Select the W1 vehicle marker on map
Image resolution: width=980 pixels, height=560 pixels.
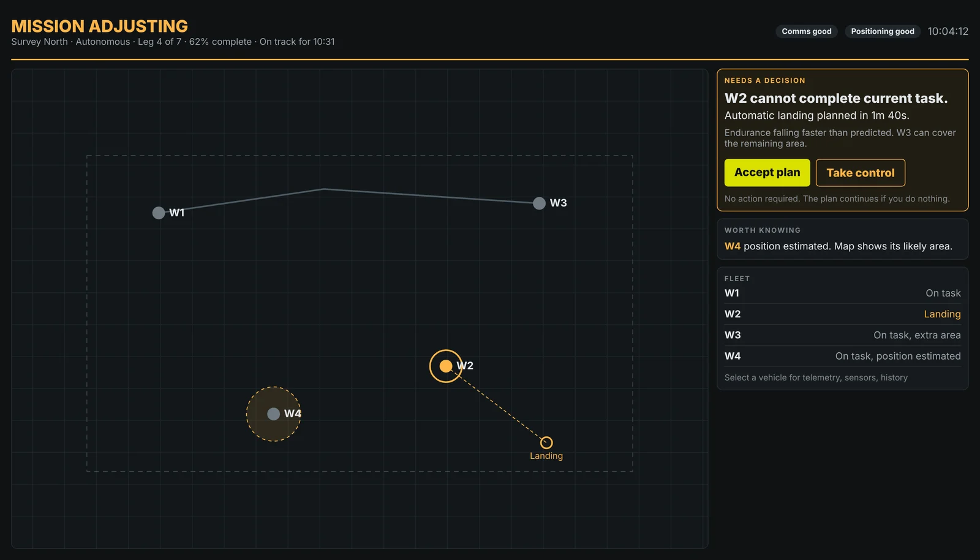[159, 213]
